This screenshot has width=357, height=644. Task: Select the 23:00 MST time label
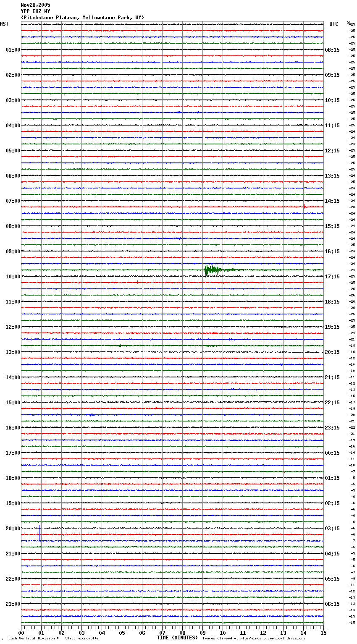pos(13,604)
